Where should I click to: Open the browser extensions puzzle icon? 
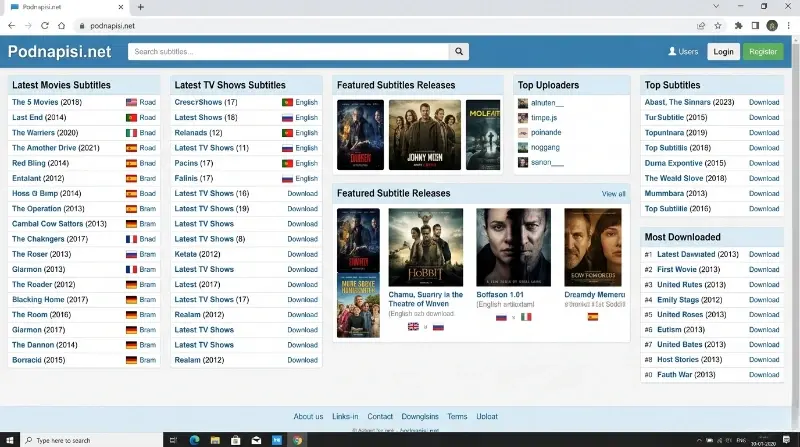click(x=738, y=26)
